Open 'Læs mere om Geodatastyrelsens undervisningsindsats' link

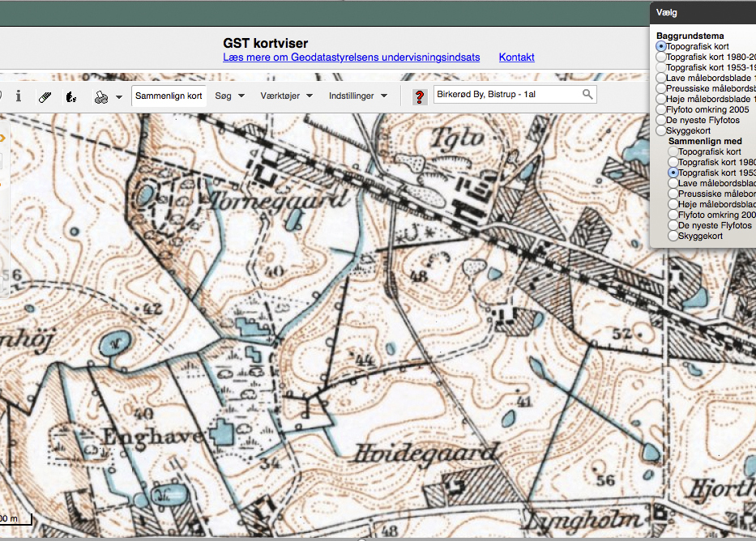352,58
